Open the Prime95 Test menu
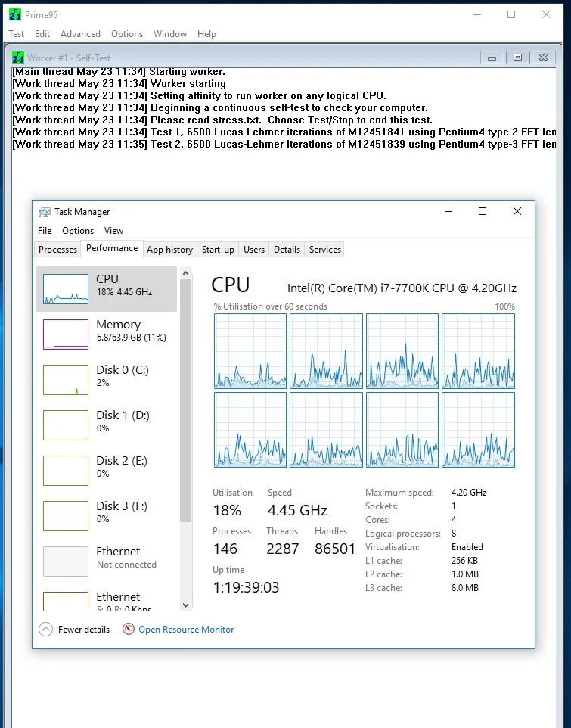The height and width of the screenshot is (728, 571). tap(16, 34)
